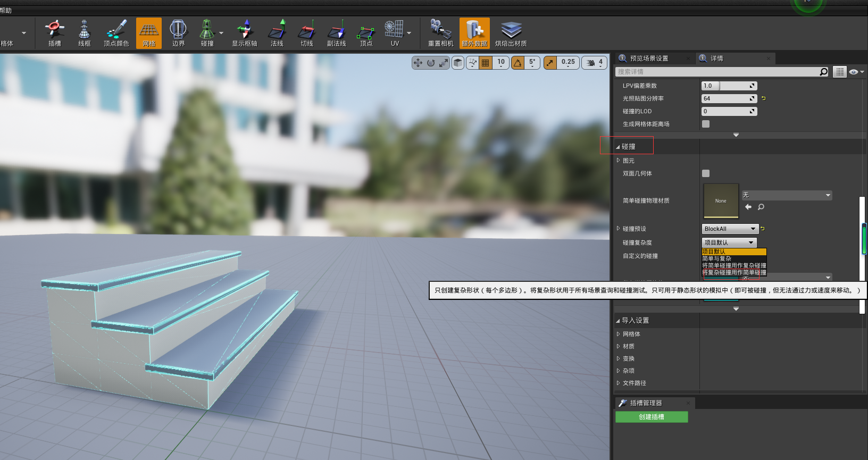868x460 pixels.
Task: Close the 详情 tab
Action: pos(769,58)
